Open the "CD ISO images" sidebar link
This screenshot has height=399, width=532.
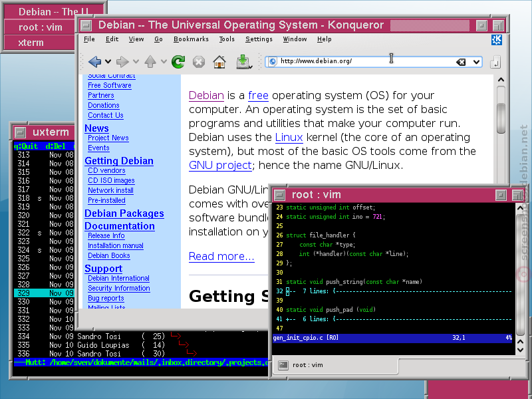point(111,180)
